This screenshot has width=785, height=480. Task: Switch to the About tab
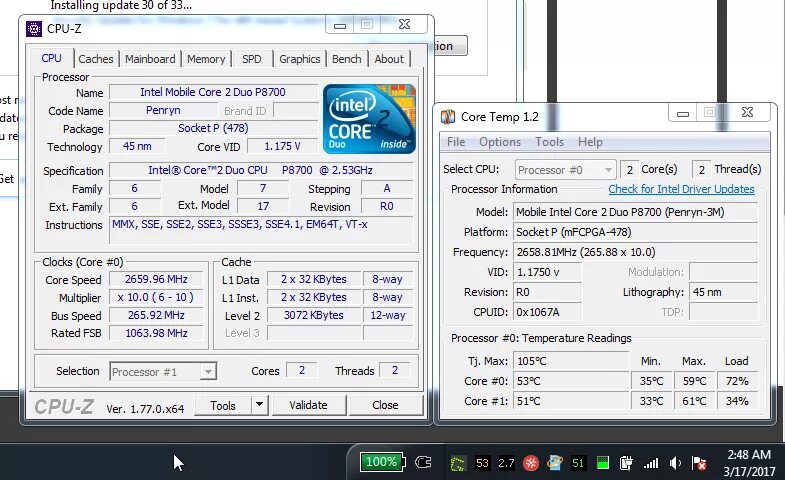tap(389, 59)
